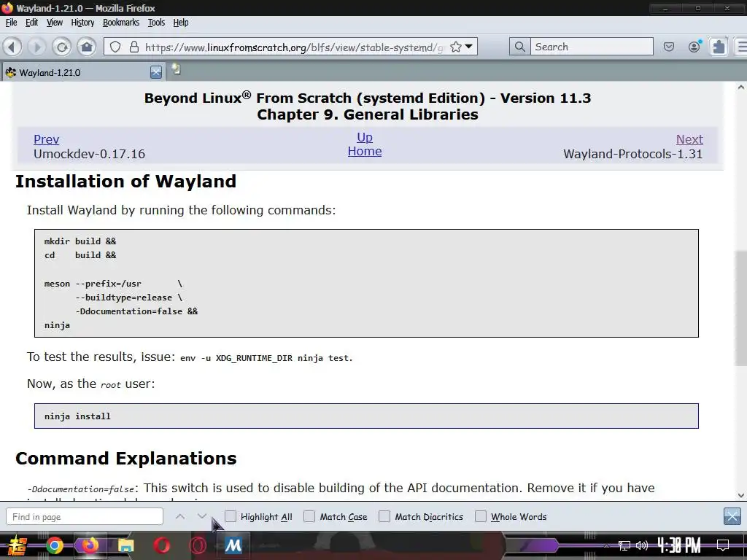Find previous match with up chevron
747x560 pixels.
pyautogui.click(x=180, y=516)
